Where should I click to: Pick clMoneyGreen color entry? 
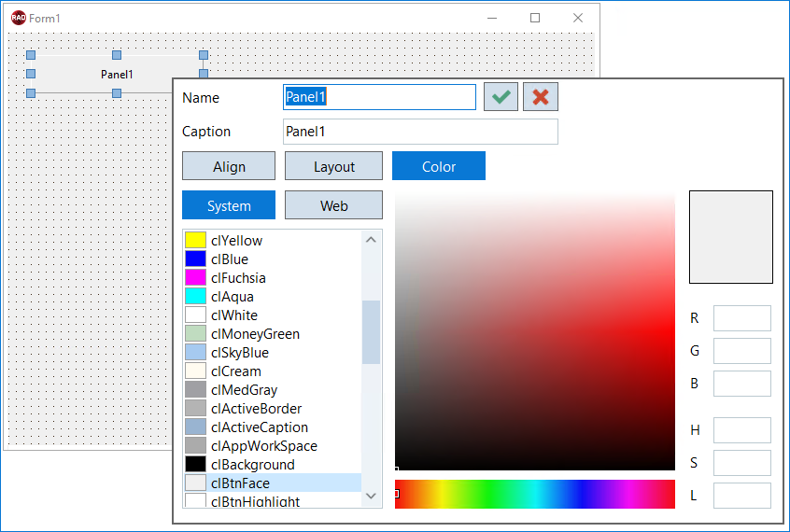click(273, 333)
